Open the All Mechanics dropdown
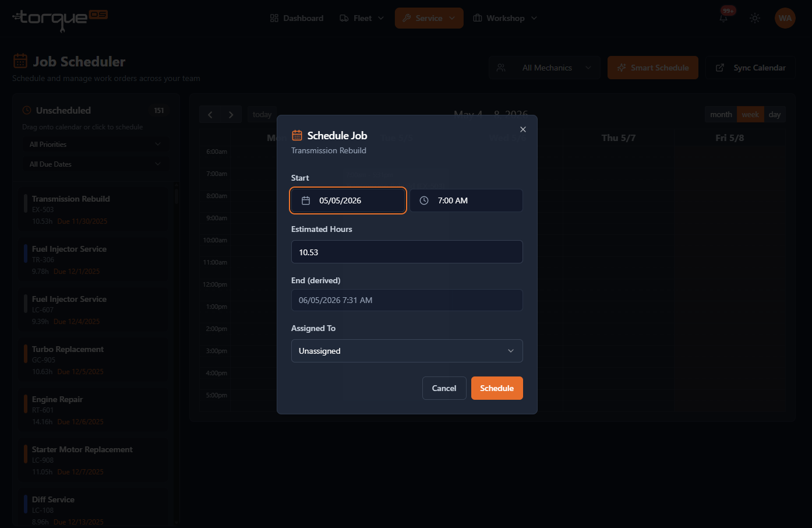812x528 pixels. click(x=545, y=68)
